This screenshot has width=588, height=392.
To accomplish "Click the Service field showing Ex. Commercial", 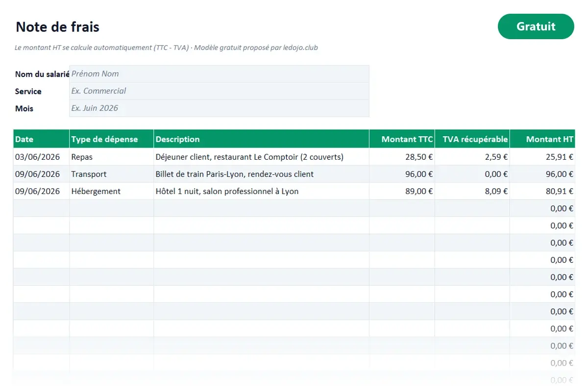I will [x=219, y=91].
